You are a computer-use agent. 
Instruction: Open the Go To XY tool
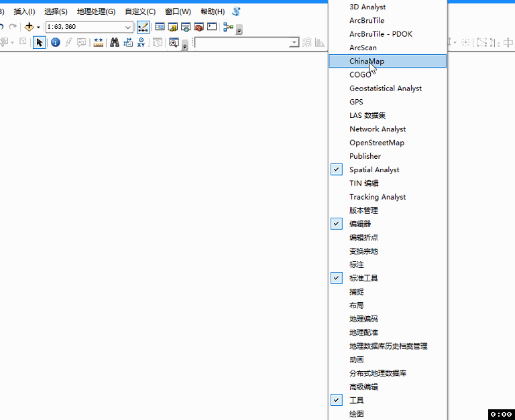pos(141,42)
